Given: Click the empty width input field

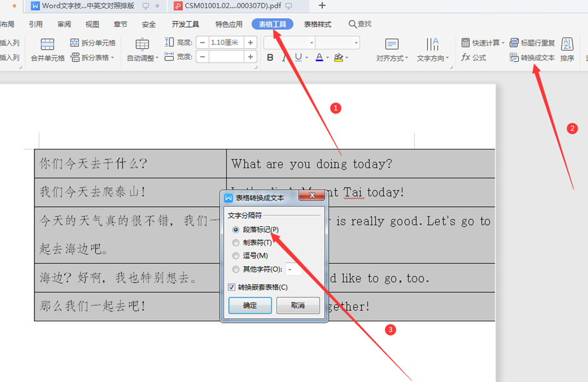Looking at the screenshot, I should coord(226,57).
